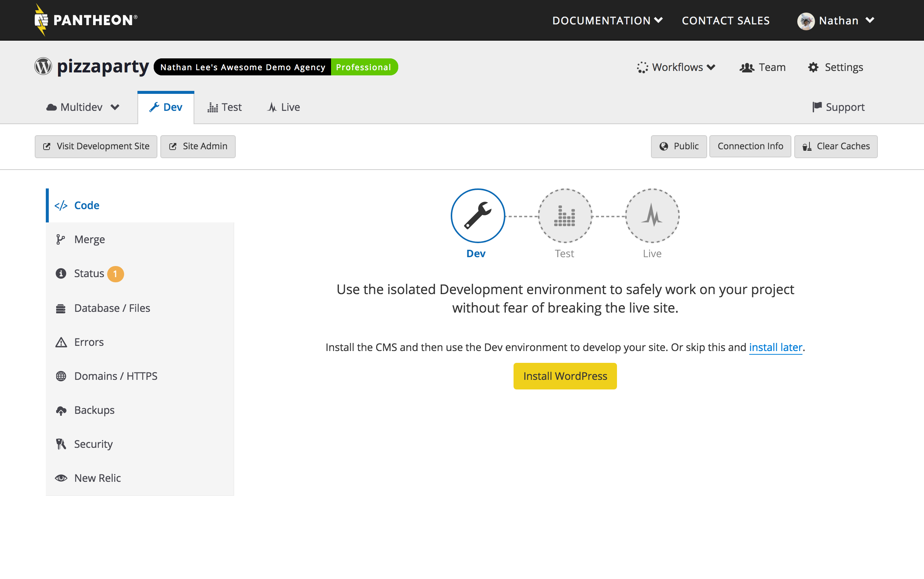Viewport: 924px width, 579px height.
Task: Click the Support flag icon
Action: (817, 107)
